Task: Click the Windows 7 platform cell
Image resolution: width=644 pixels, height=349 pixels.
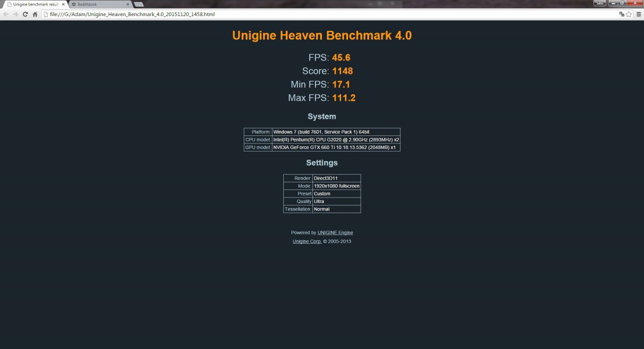Action: [336, 132]
